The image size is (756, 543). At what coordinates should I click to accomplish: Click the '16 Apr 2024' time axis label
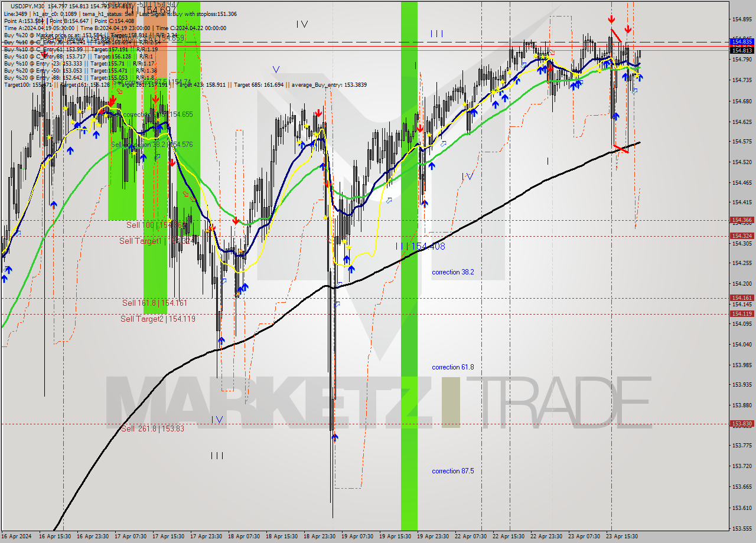pos(15,537)
